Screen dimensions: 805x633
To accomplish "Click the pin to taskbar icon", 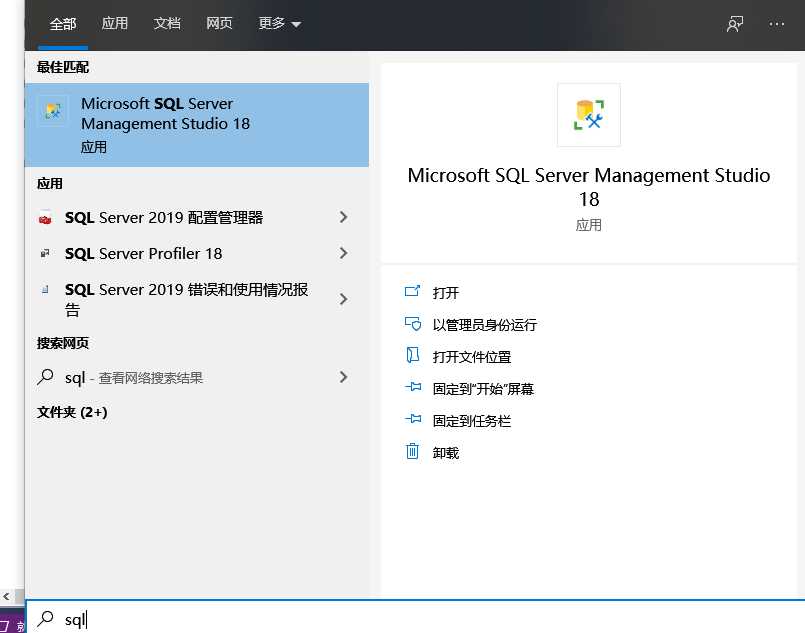I will point(412,419).
